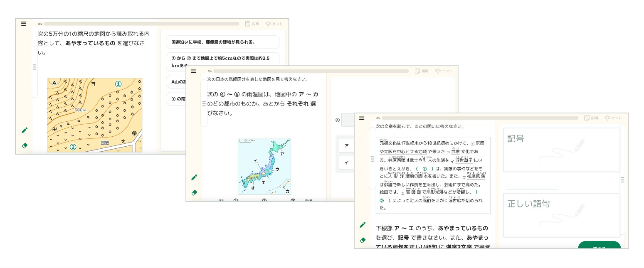Viewport: 644px width, 268px height.
Task: Pick answer tile ア in climate window
Action: tap(347, 146)
